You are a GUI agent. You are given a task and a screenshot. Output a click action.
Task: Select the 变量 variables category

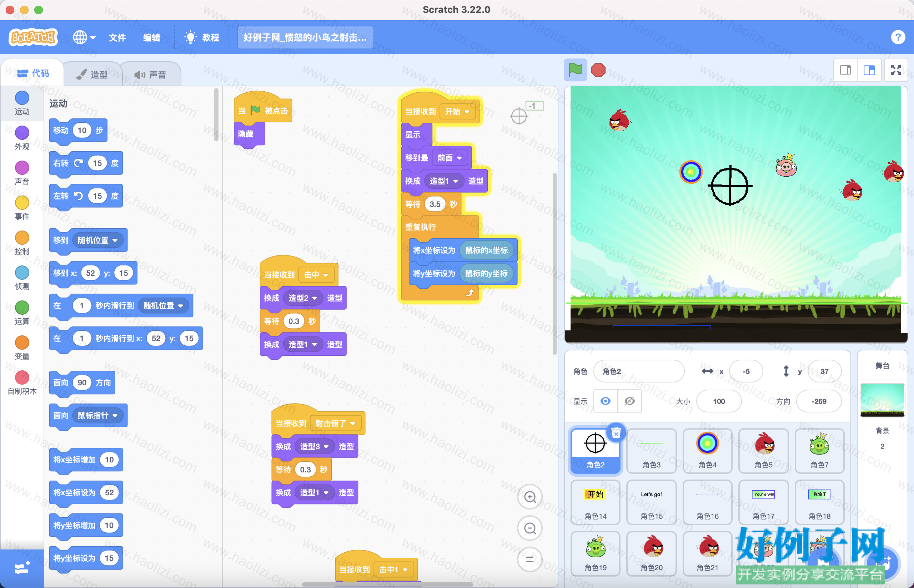pos(22,348)
